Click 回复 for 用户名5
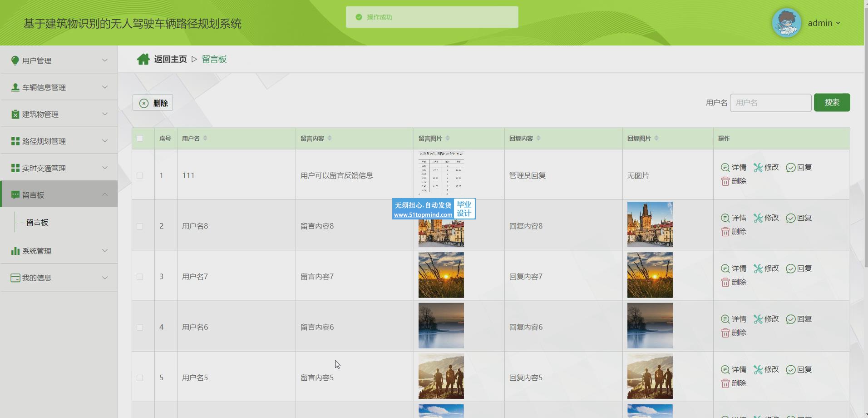This screenshot has width=868, height=418. [799, 369]
